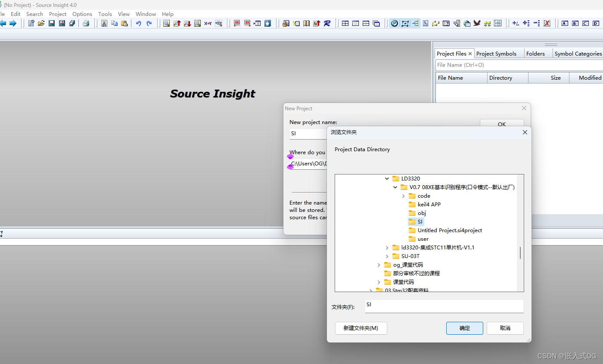Screen dimensions: 603x364
Task: Collapse the LD3320 folder in the tree
Action: (387, 178)
